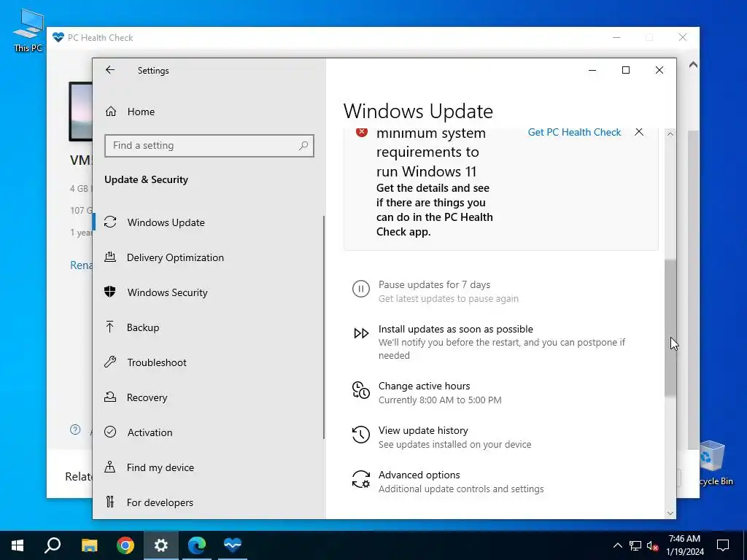Go back using the Settings back arrow
This screenshot has width=747, height=560.
110,70
